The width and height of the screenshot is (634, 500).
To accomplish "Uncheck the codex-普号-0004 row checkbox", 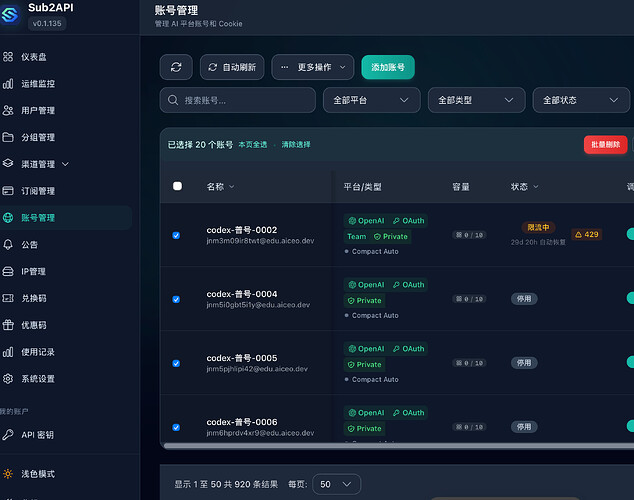I will 176,299.
